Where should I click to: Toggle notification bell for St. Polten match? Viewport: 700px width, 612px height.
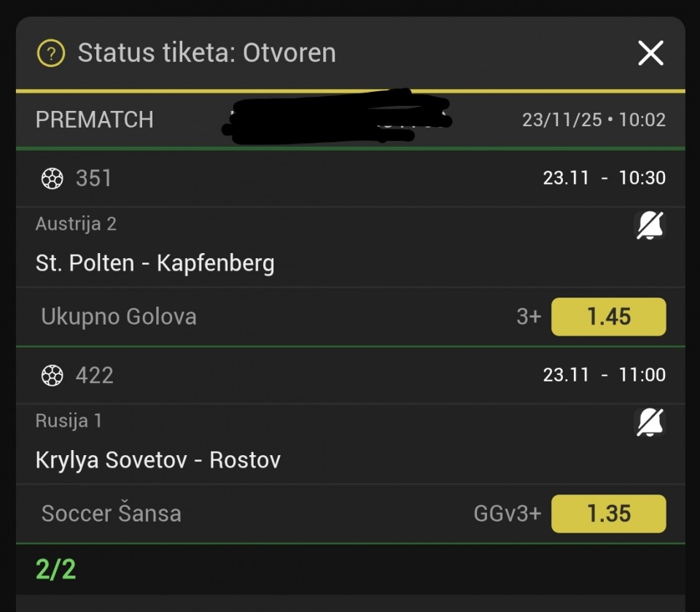coord(650,226)
